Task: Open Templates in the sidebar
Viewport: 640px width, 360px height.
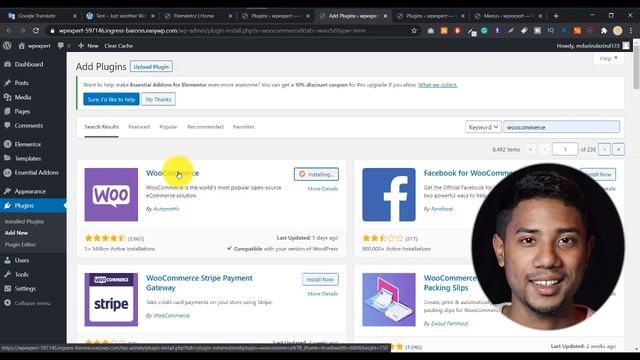Action: click(28, 158)
